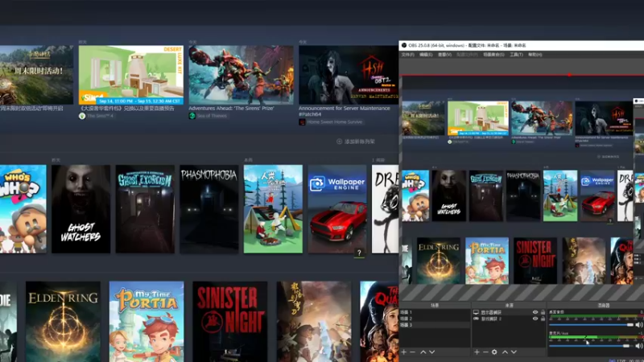Click the OBS 25.0.8 window title text
Image resolution: width=644 pixels, height=362 pixels.
pos(467,45)
